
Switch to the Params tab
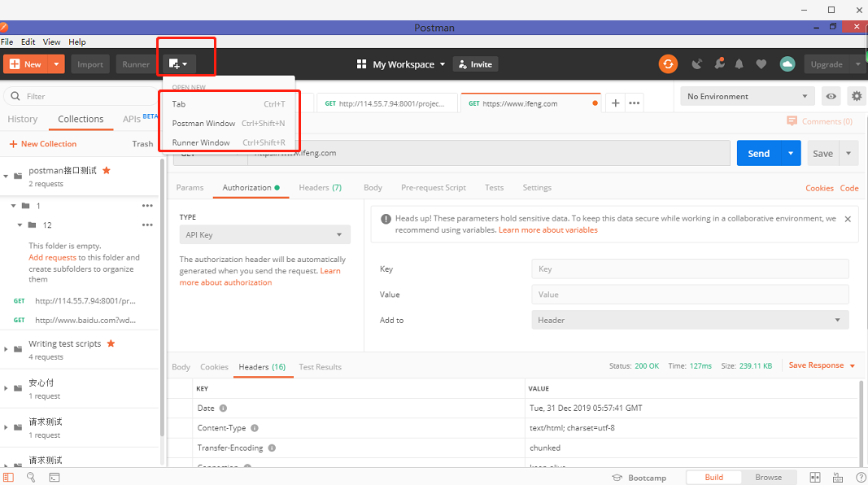pyautogui.click(x=190, y=188)
